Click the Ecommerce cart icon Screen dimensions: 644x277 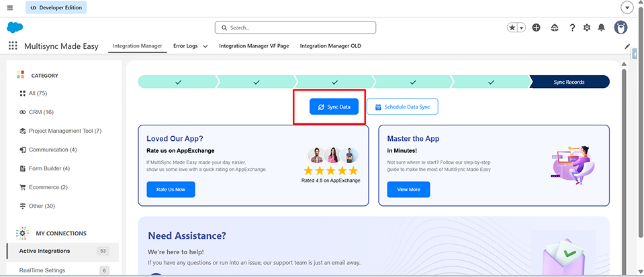tap(23, 187)
